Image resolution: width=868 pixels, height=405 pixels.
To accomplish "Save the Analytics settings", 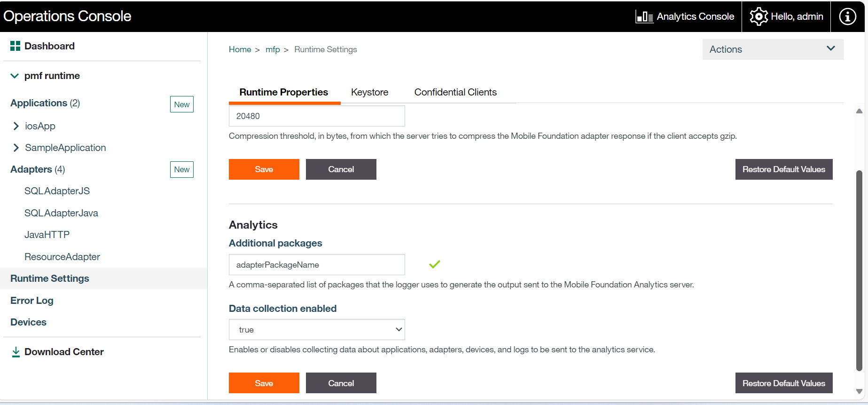I will pyautogui.click(x=264, y=383).
